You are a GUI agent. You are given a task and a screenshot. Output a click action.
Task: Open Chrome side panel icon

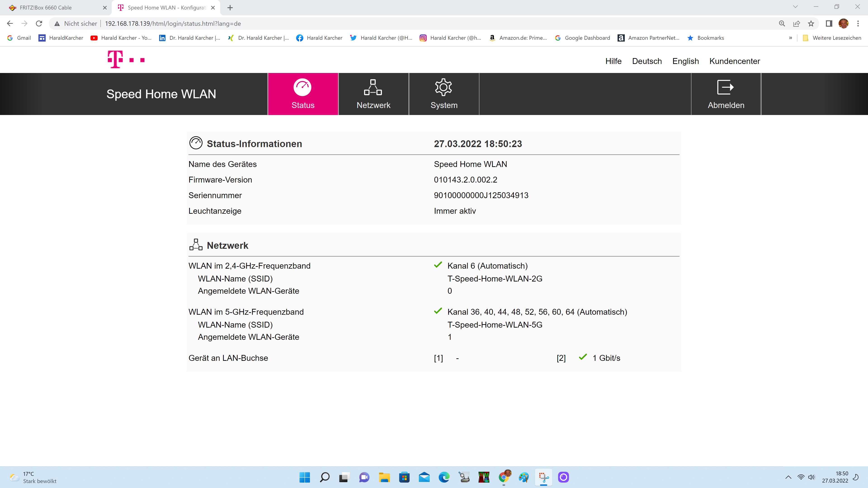pyautogui.click(x=829, y=23)
